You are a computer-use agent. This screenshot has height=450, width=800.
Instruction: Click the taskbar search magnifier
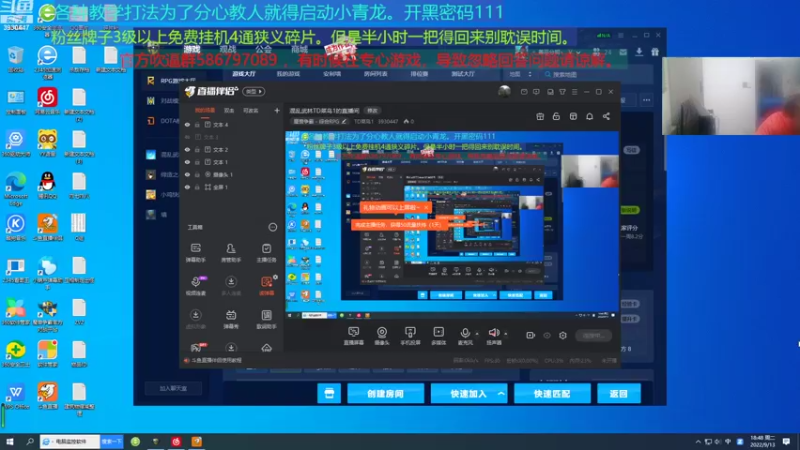(x=30, y=441)
